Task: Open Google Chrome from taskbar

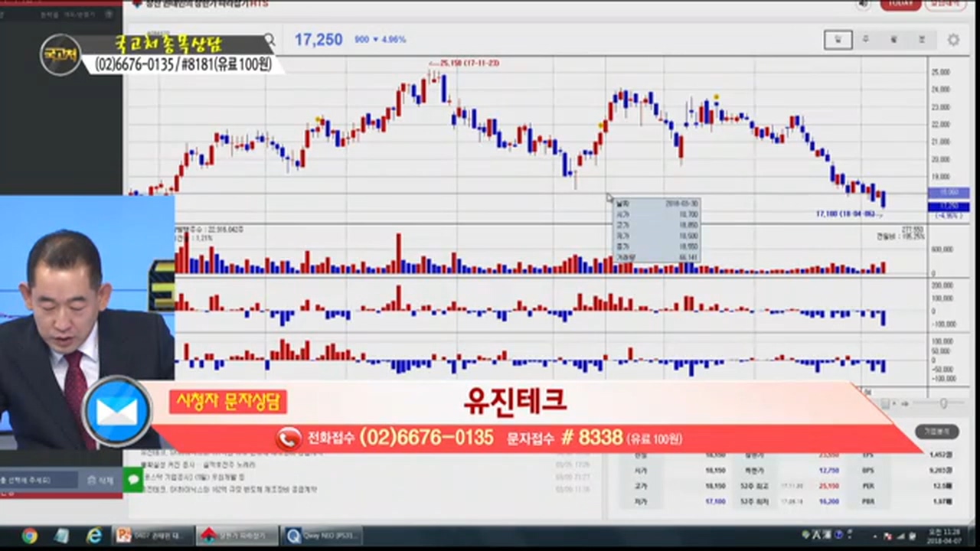Action: tap(29, 536)
